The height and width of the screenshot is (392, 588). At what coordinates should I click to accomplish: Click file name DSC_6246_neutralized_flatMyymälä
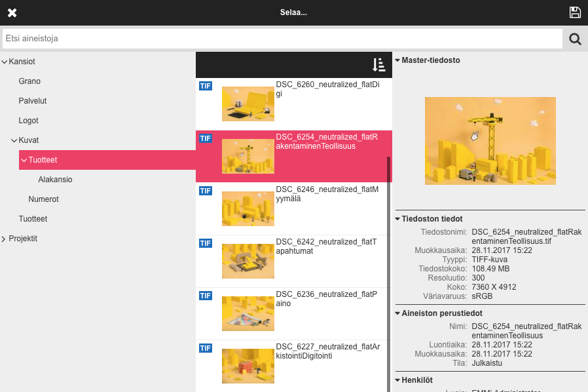coord(327,194)
